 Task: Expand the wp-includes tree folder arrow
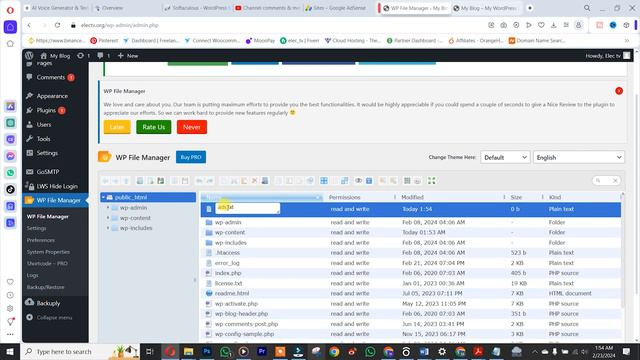tap(108, 228)
